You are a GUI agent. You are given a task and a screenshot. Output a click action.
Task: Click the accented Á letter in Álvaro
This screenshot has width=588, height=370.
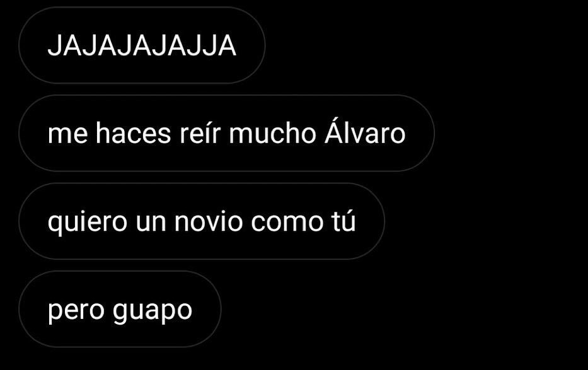335,131
